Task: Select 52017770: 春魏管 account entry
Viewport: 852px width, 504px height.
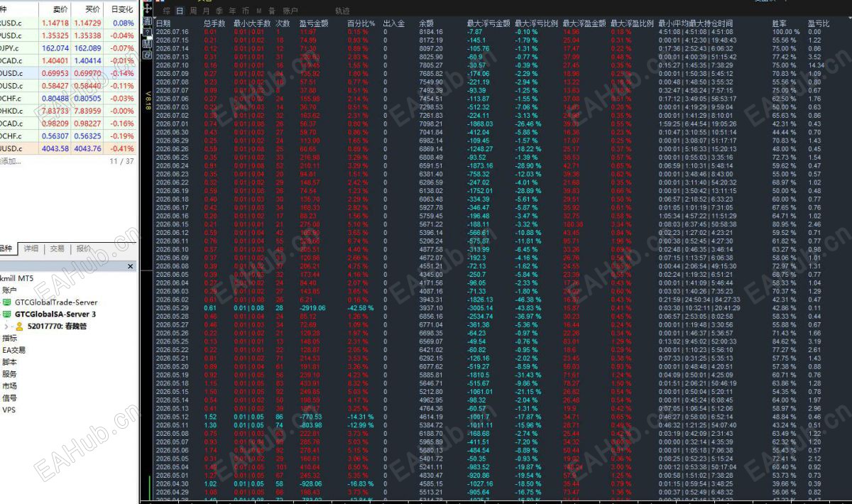Action: click(x=56, y=326)
